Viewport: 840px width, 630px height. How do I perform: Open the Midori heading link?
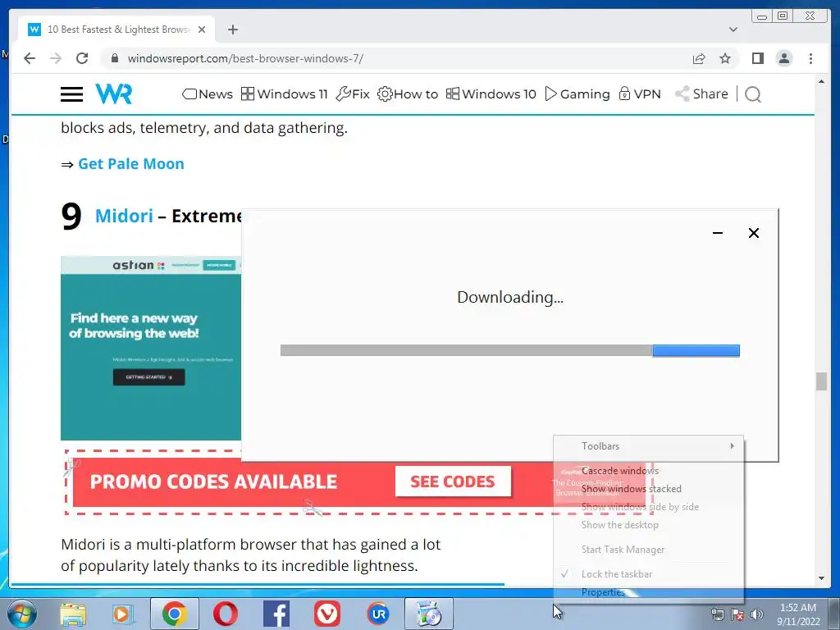coord(124,216)
